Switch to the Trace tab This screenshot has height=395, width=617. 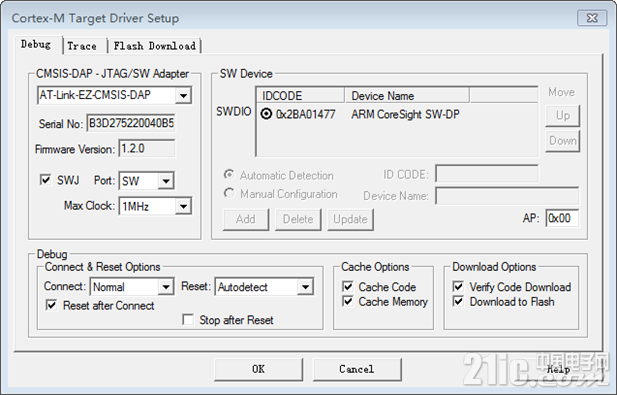pos(82,46)
